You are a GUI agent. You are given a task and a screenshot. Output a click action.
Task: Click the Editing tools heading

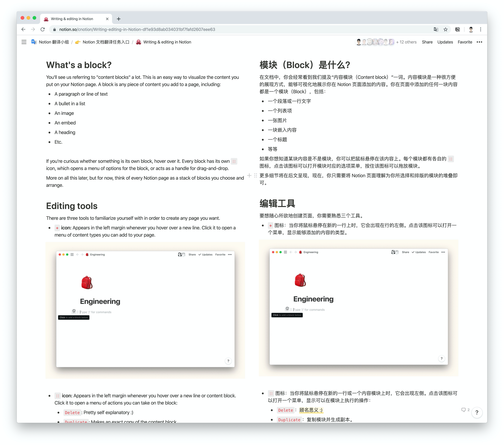coord(72,206)
